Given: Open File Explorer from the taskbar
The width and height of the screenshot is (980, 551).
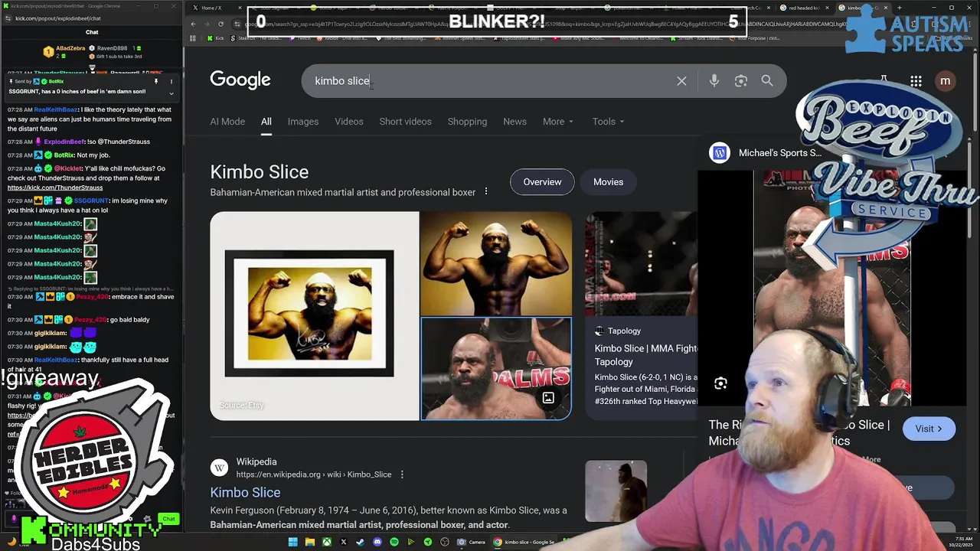Looking at the screenshot, I should click(310, 542).
